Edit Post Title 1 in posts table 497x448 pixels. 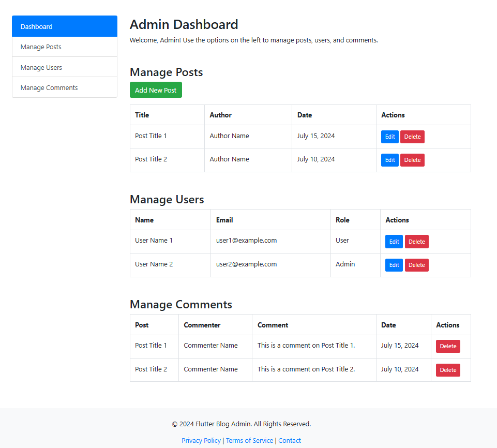click(x=389, y=137)
